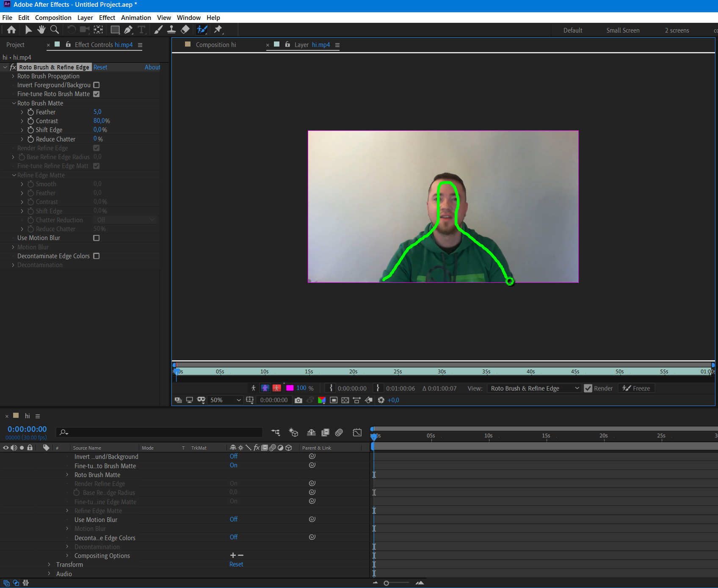718x588 pixels.
Task: Click the Toggle Transparency Grid icon
Action: [x=345, y=400]
